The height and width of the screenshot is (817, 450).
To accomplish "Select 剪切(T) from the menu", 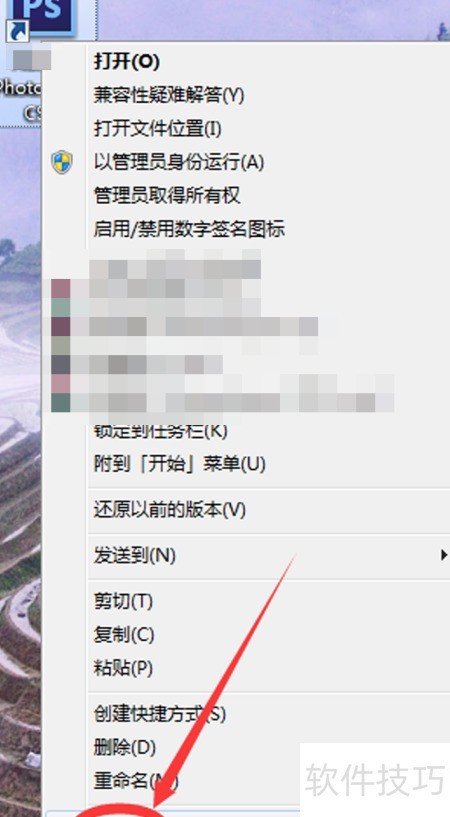I will tap(123, 601).
